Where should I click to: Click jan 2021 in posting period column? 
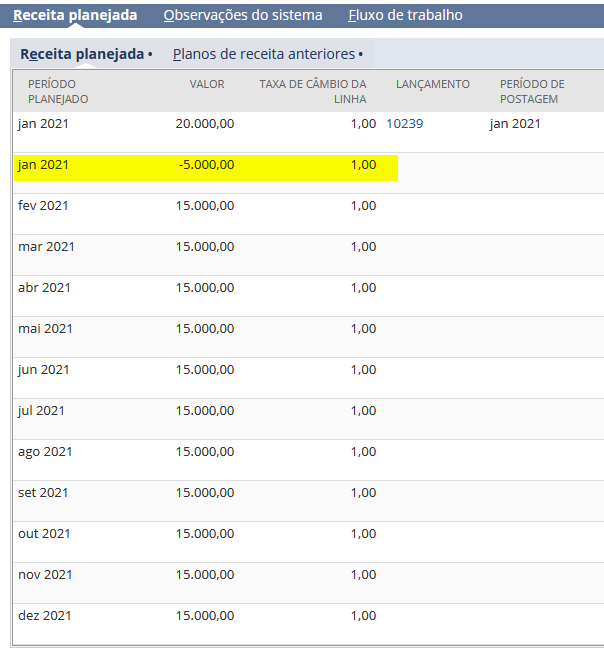click(x=515, y=124)
